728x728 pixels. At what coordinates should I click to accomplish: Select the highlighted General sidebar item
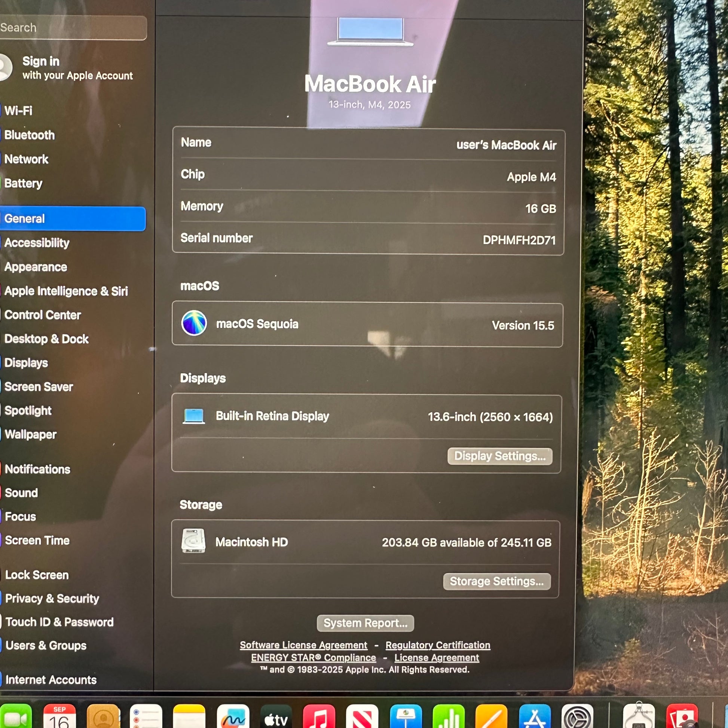tap(73, 218)
